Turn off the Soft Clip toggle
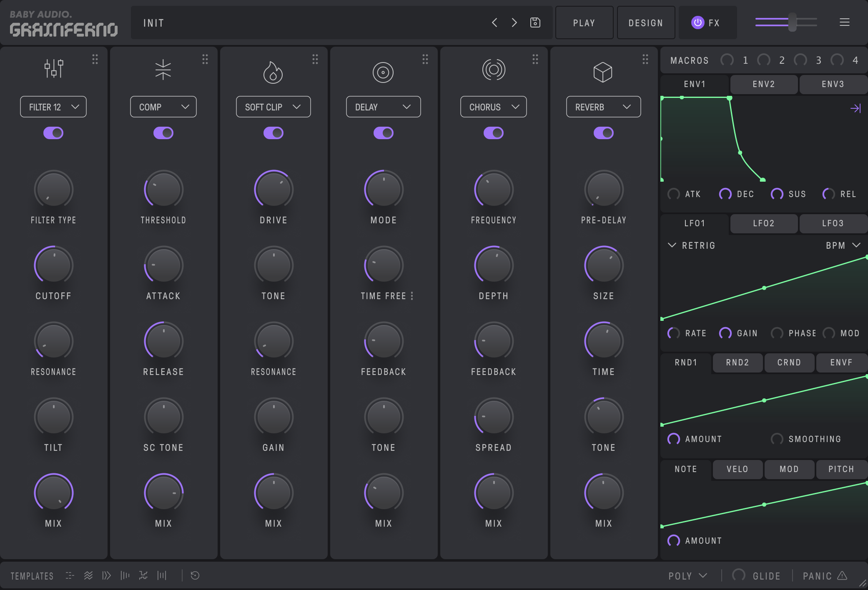 point(273,133)
